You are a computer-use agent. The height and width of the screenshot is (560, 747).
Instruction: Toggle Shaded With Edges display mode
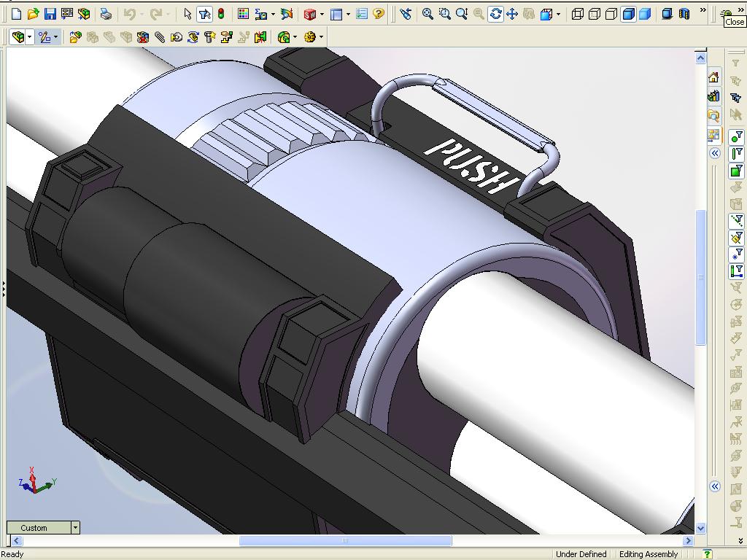(x=628, y=14)
